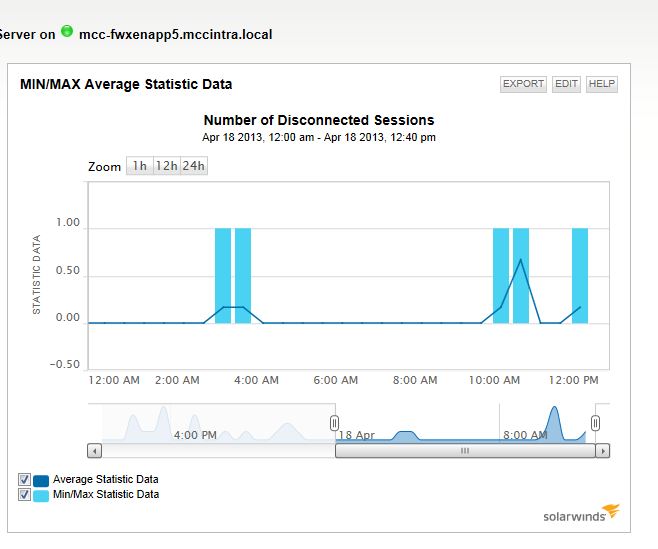Viewport: 658px width, 549px height.
Task: Click left range handle in navigator
Action: tap(334, 423)
